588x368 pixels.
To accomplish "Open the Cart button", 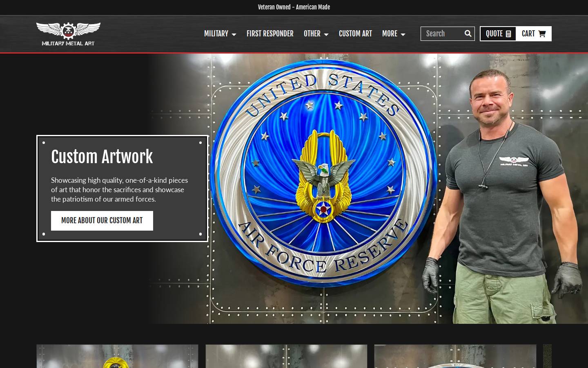I will 533,34.
